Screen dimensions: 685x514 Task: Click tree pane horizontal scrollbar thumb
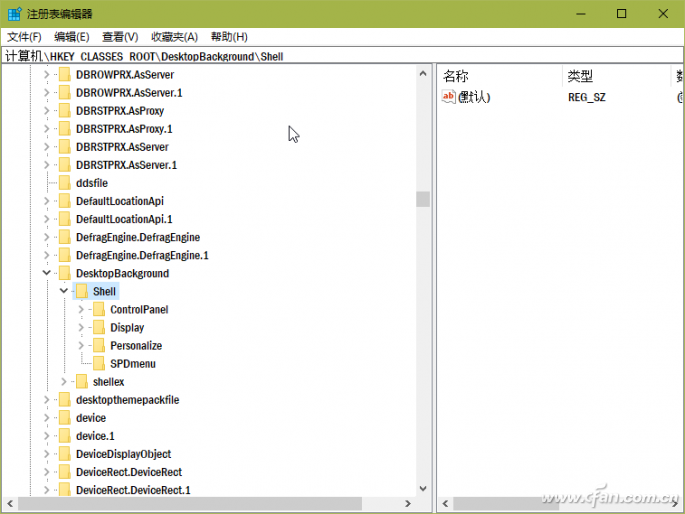click(x=190, y=504)
